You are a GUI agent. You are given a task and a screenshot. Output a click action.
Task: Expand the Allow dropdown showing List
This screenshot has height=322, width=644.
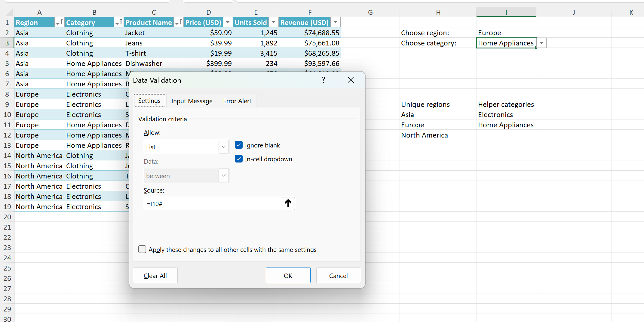click(x=223, y=147)
